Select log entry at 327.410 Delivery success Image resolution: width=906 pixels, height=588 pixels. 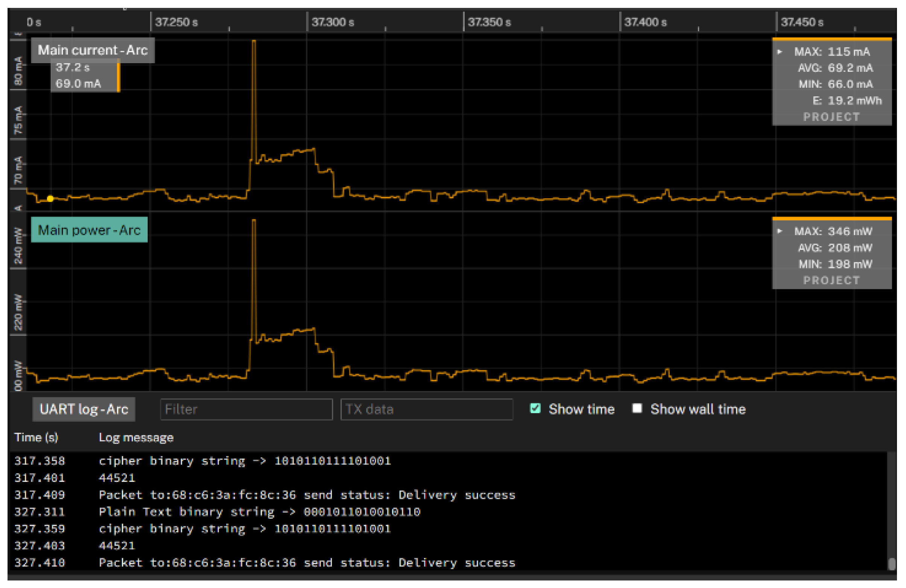pos(306,563)
